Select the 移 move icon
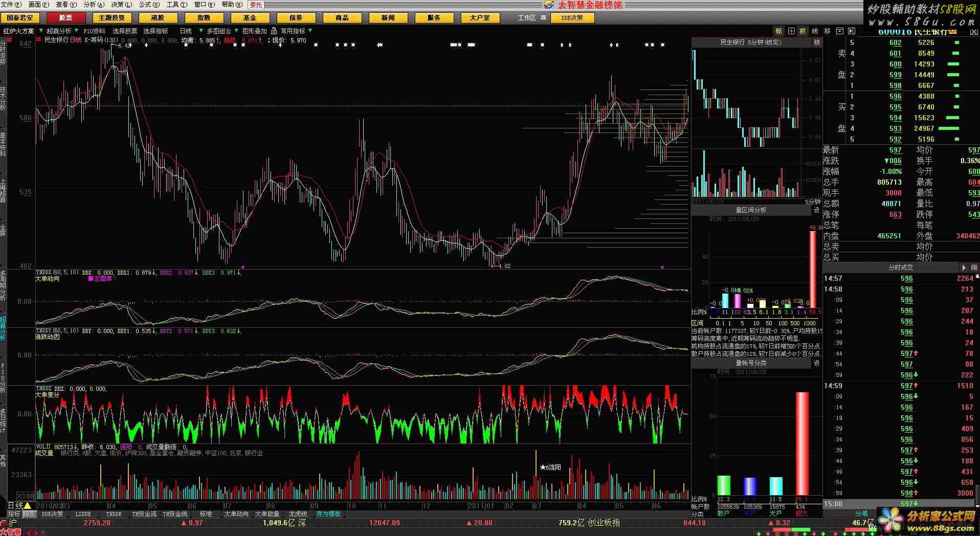The height and width of the screenshot is (536, 980). pos(828,31)
